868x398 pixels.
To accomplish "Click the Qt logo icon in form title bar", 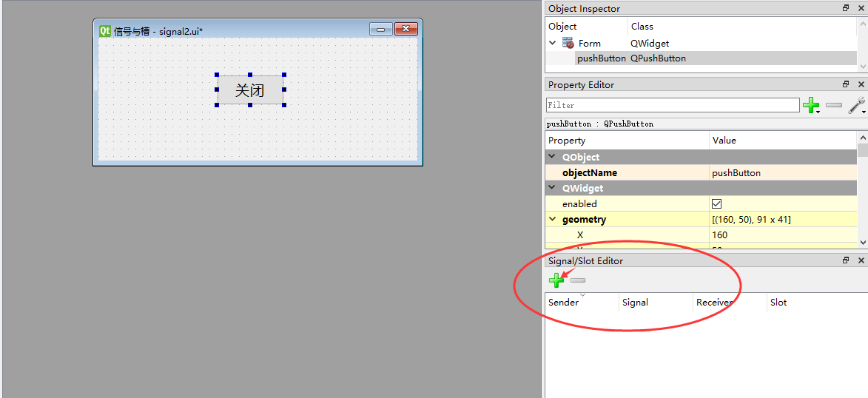I will pyautogui.click(x=104, y=31).
